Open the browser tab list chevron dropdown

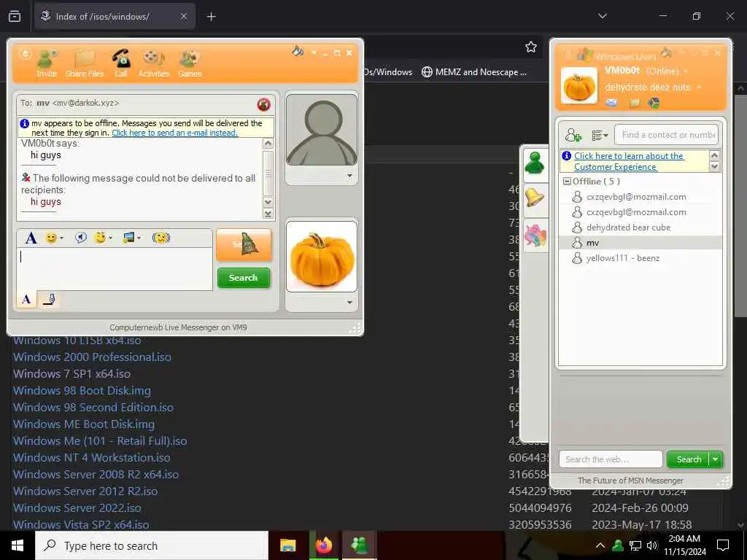pos(603,16)
